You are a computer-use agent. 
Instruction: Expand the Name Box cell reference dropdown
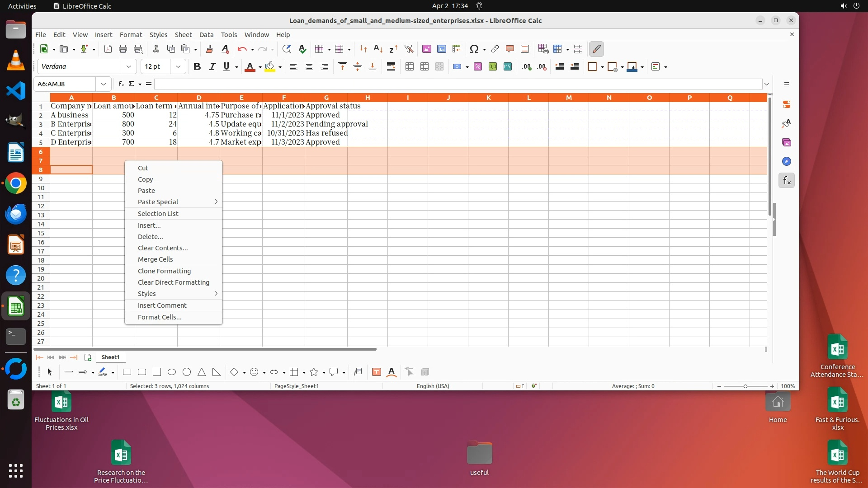pos(104,84)
